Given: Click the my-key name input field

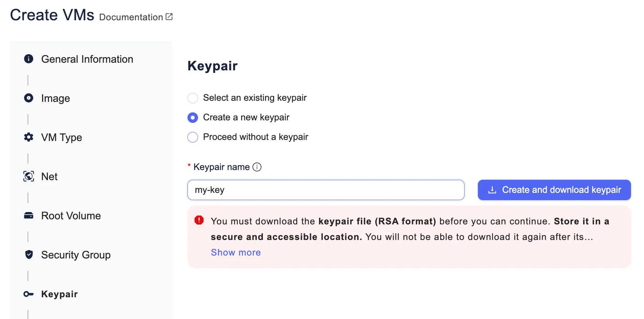Looking at the screenshot, I should tap(325, 190).
